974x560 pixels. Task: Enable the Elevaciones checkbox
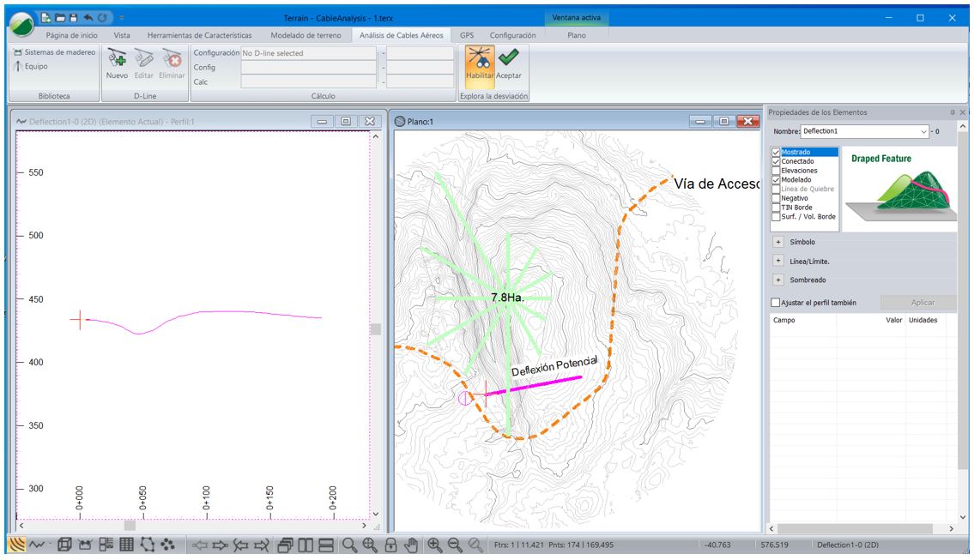(x=777, y=171)
